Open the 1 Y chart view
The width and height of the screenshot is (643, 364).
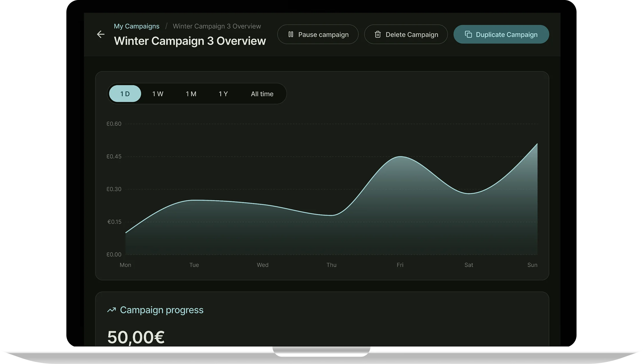tap(223, 93)
